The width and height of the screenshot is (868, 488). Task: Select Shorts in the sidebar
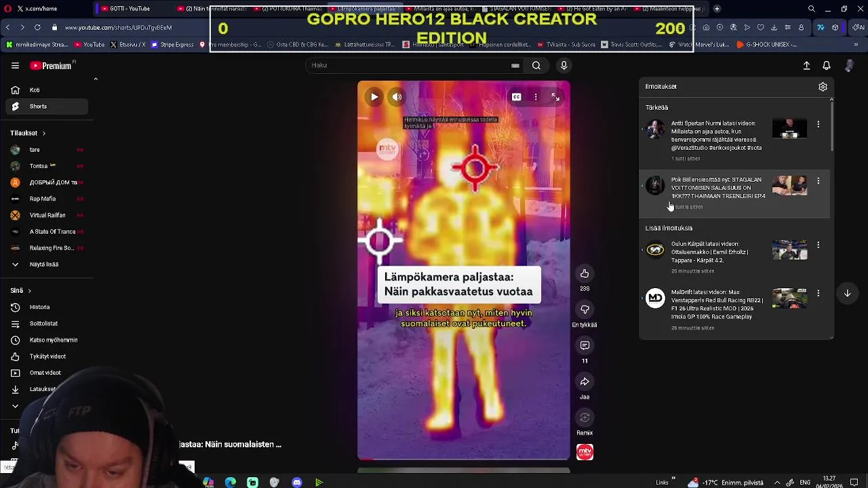[46, 106]
